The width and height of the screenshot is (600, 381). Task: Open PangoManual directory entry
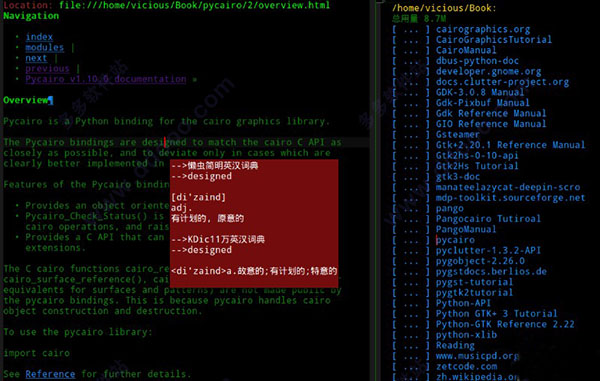point(466,230)
